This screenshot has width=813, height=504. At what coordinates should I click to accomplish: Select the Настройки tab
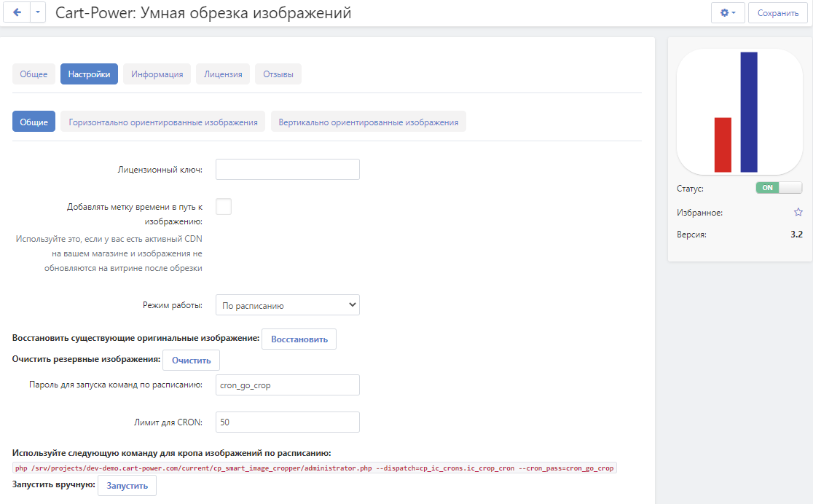(x=89, y=74)
